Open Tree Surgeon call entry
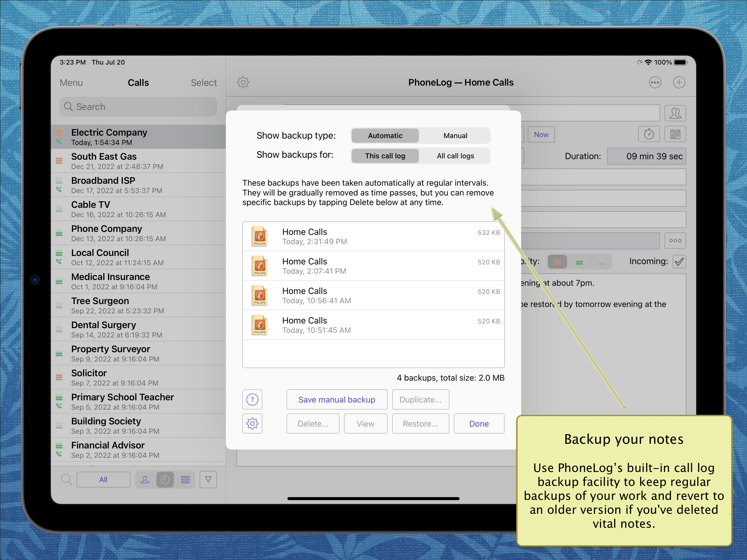The height and width of the screenshot is (560, 747). (138, 305)
